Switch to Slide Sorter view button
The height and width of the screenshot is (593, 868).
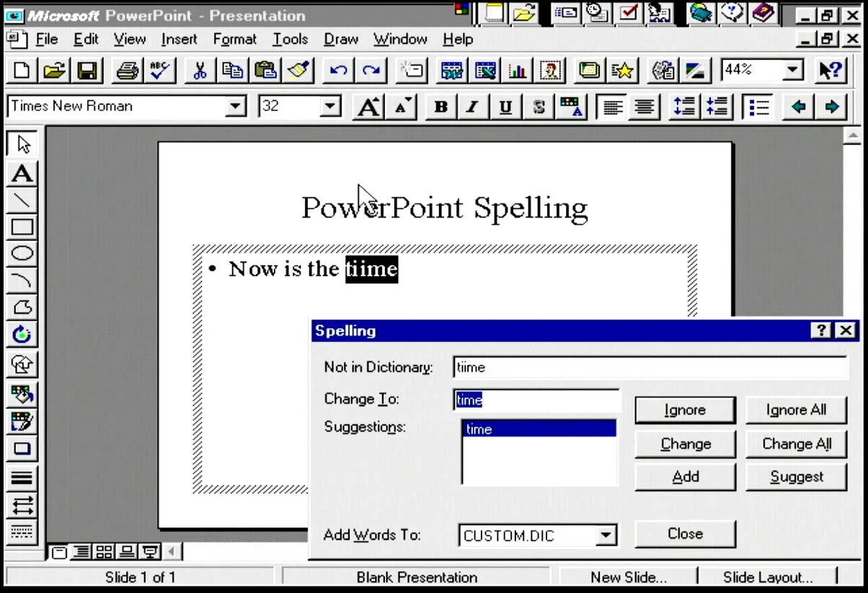(104, 553)
